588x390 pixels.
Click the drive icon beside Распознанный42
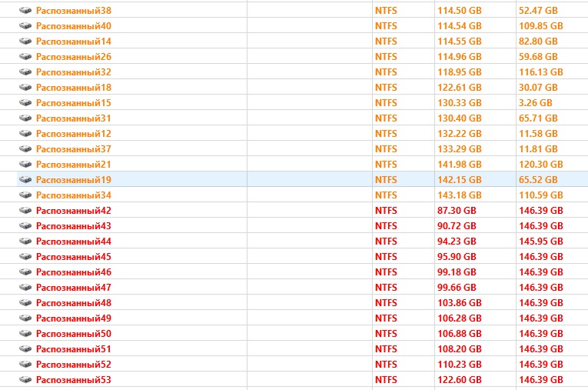point(25,211)
